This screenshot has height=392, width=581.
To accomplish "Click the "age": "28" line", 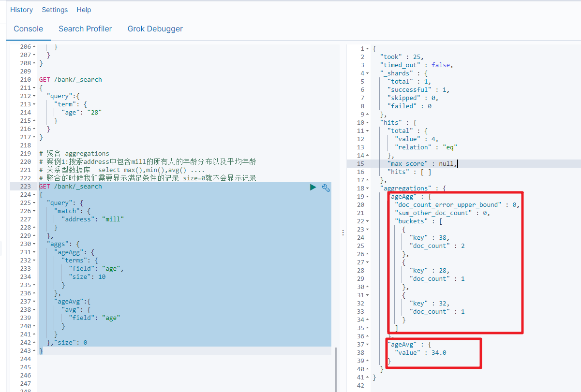I will (82, 113).
